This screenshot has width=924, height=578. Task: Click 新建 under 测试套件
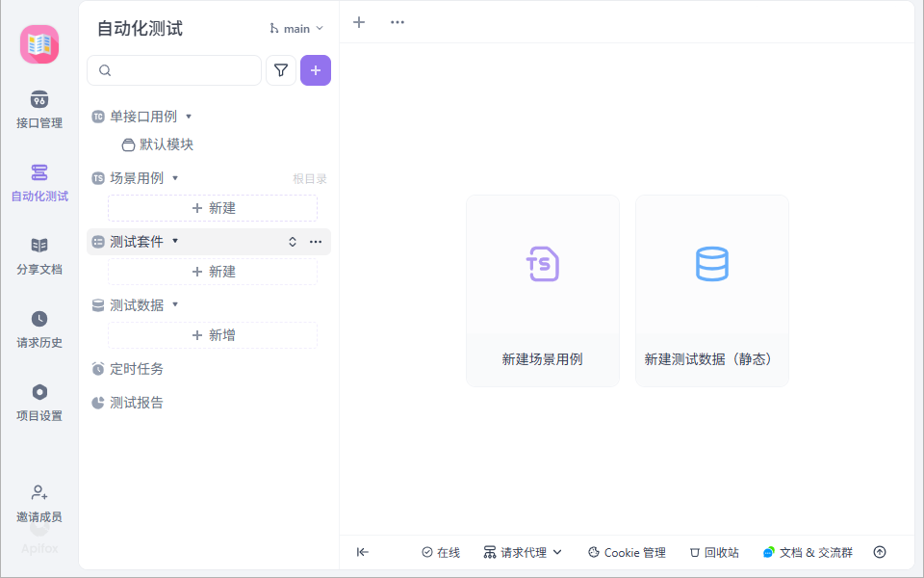coord(213,272)
